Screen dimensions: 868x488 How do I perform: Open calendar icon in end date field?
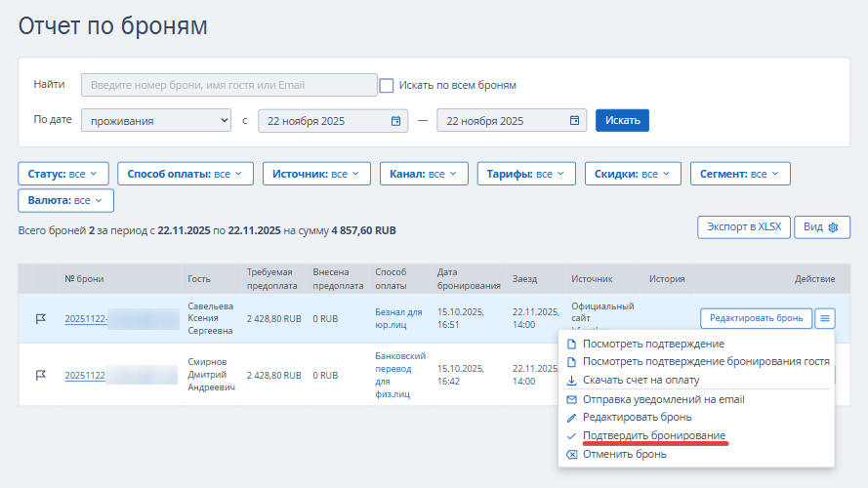point(574,121)
